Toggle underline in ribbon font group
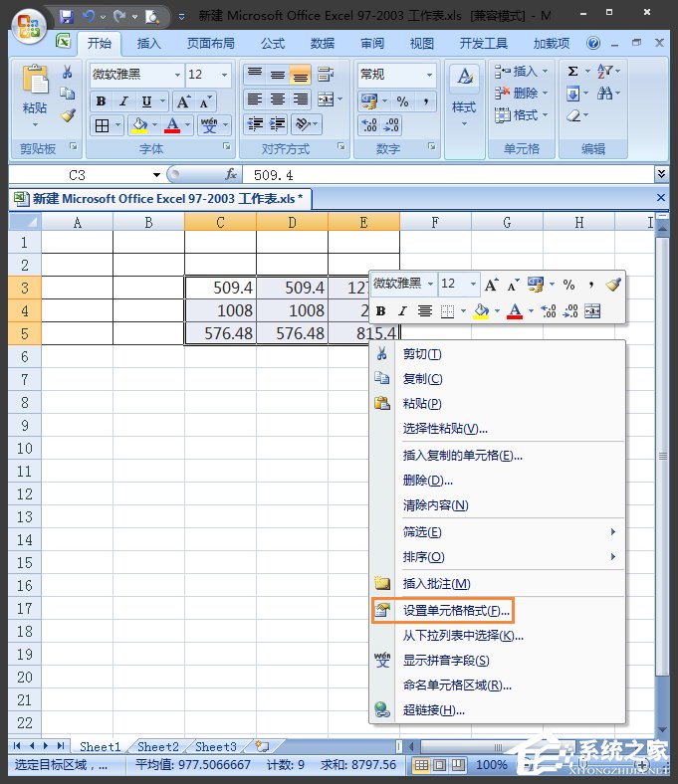This screenshot has width=678, height=784. coord(146,101)
